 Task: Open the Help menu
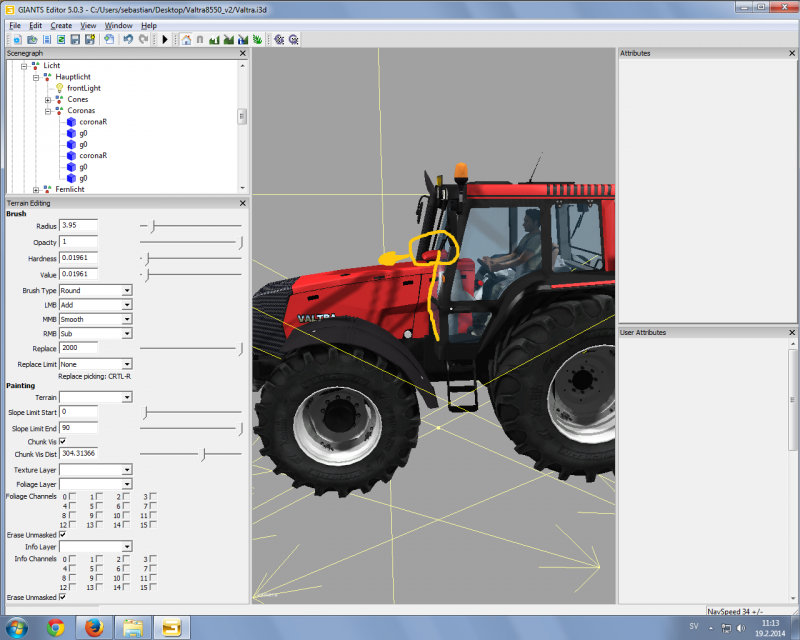[148, 26]
